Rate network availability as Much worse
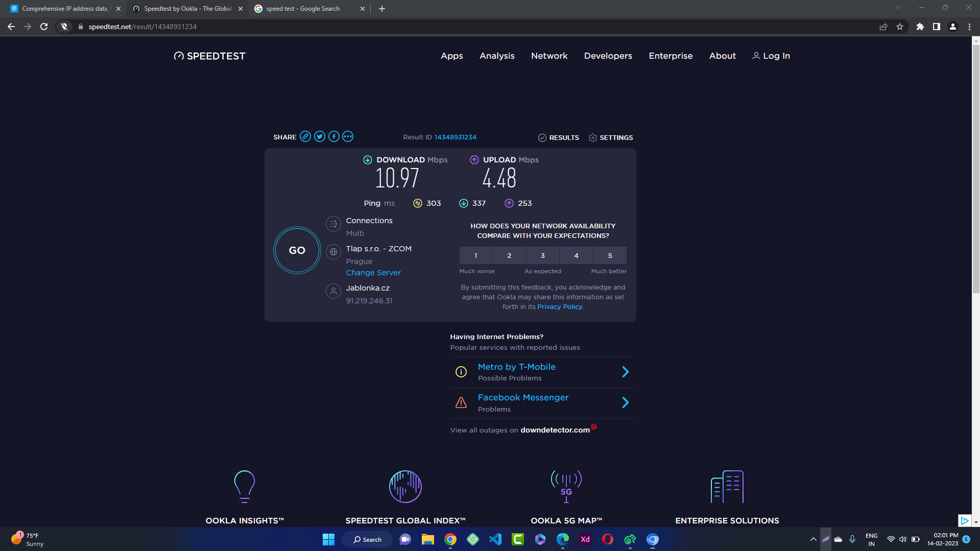This screenshot has height=551, width=980. (x=475, y=255)
